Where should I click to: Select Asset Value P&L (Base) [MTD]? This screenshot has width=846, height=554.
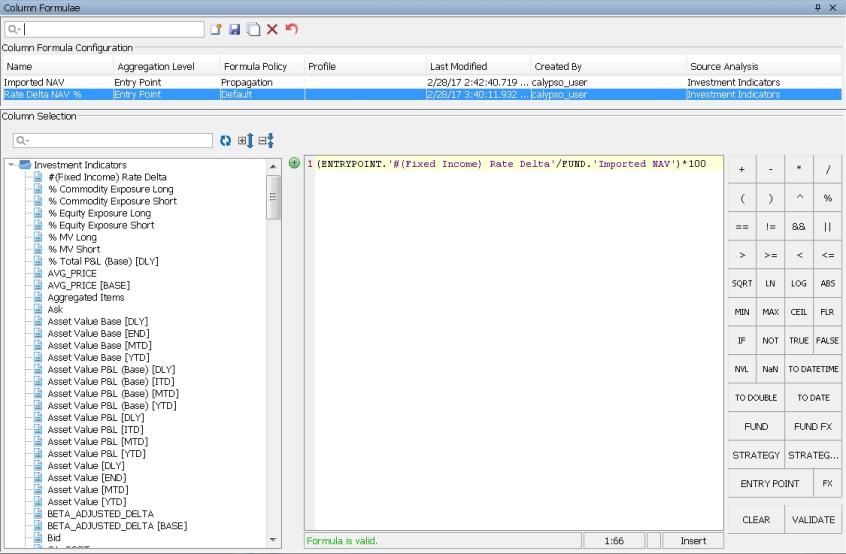click(113, 394)
